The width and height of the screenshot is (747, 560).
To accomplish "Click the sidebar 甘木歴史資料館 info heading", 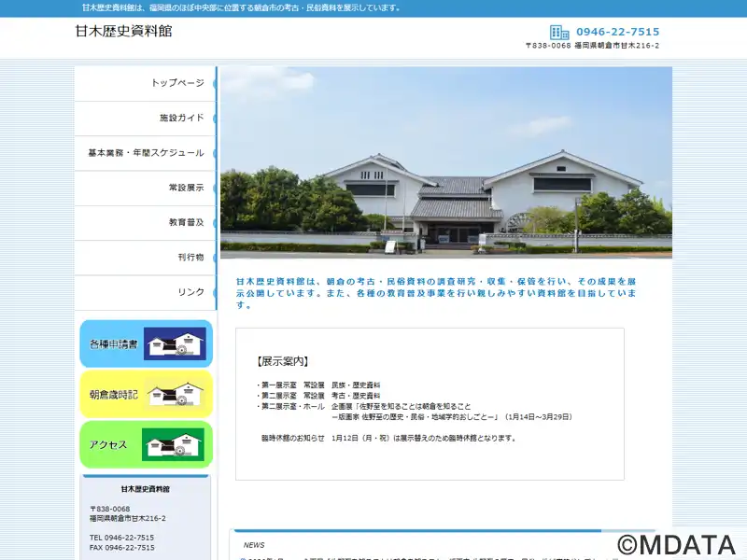I will tap(146, 489).
